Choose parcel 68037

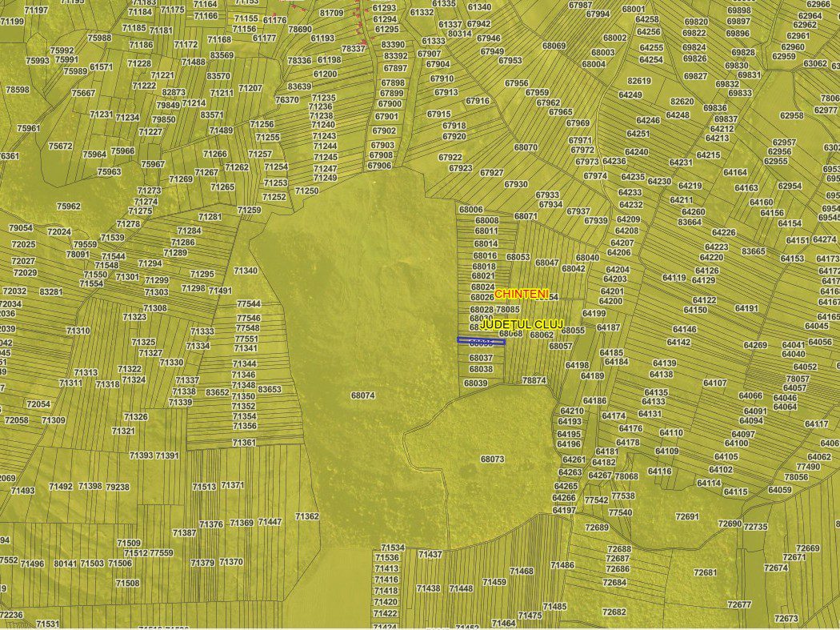(481, 358)
